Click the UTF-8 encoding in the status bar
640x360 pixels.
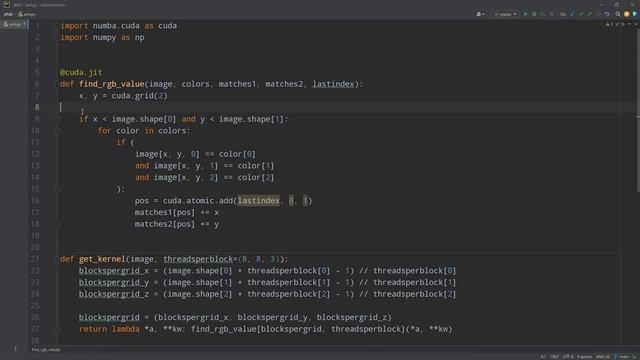tap(568, 357)
